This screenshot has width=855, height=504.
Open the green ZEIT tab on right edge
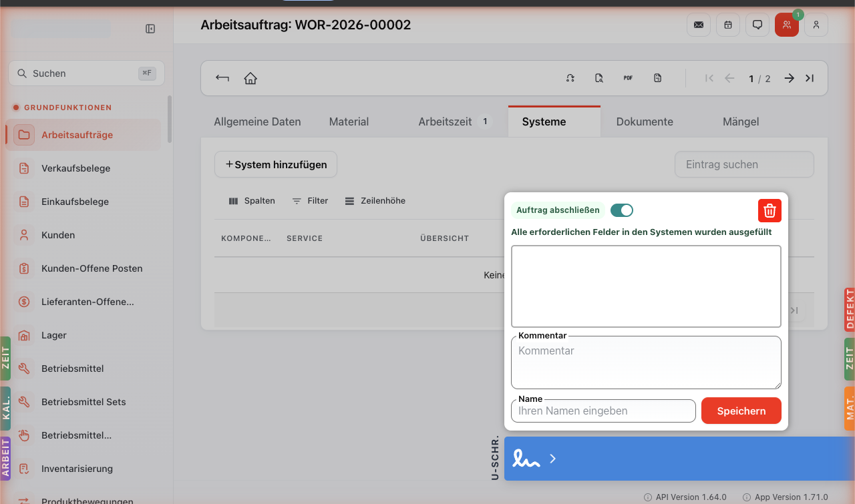pyautogui.click(x=850, y=359)
